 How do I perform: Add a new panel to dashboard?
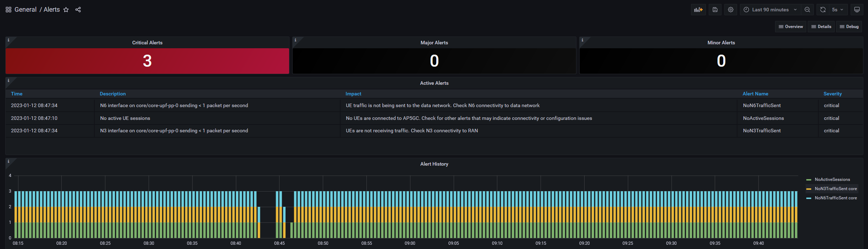click(x=698, y=10)
